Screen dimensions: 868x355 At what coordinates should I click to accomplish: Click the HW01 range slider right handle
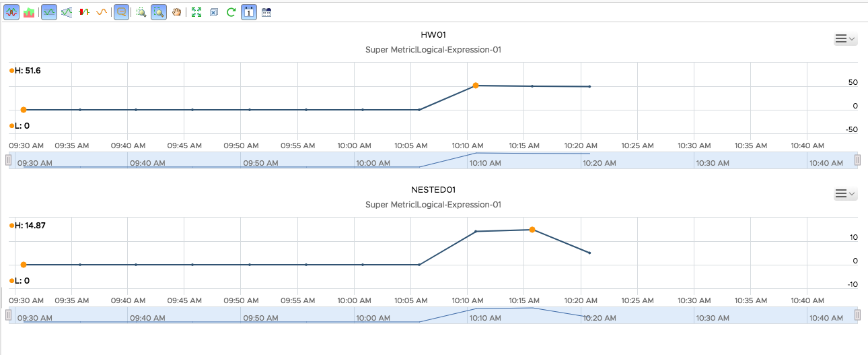pos(857,160)
